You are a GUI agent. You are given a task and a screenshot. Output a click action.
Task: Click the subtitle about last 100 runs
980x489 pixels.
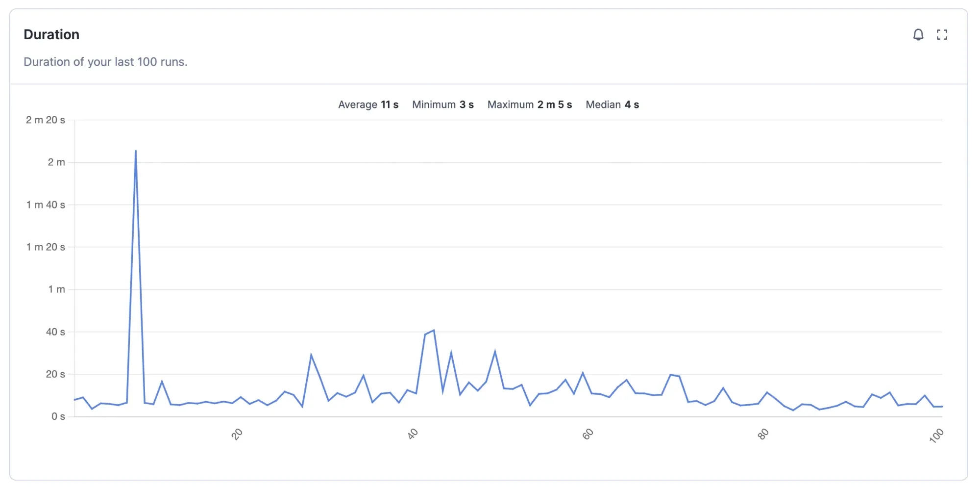point(106,62)
